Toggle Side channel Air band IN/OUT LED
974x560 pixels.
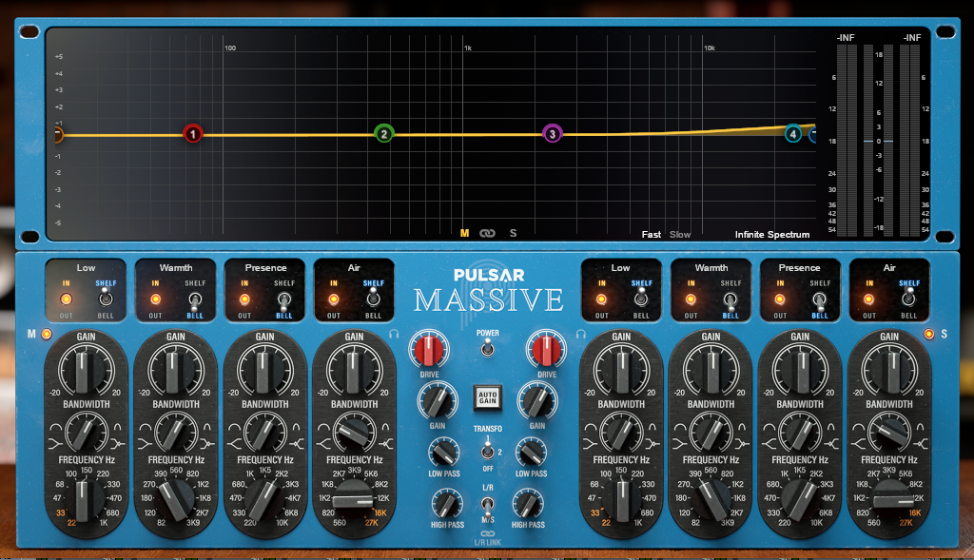[x=869, y=299]
